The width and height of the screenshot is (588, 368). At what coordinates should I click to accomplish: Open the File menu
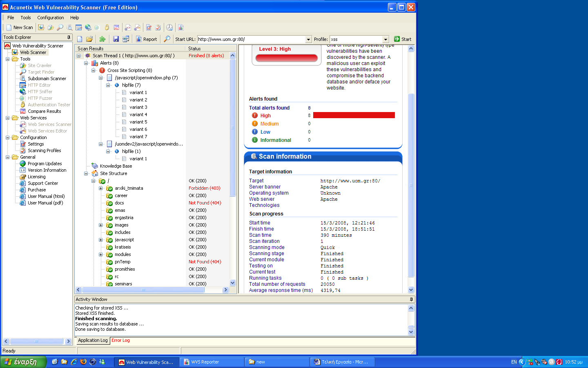coord(11,18)
